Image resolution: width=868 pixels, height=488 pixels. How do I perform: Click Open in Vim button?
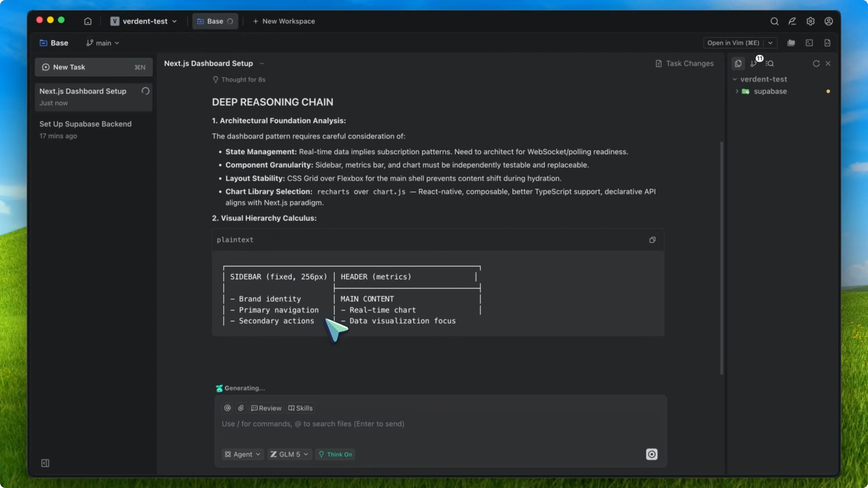[x=733, y=43]
